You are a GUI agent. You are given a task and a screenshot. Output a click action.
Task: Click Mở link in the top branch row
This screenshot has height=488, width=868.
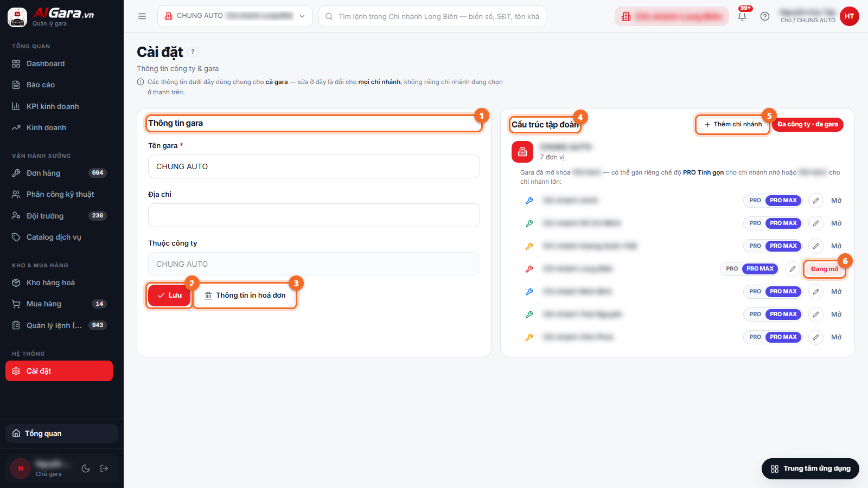click(837, 201)
